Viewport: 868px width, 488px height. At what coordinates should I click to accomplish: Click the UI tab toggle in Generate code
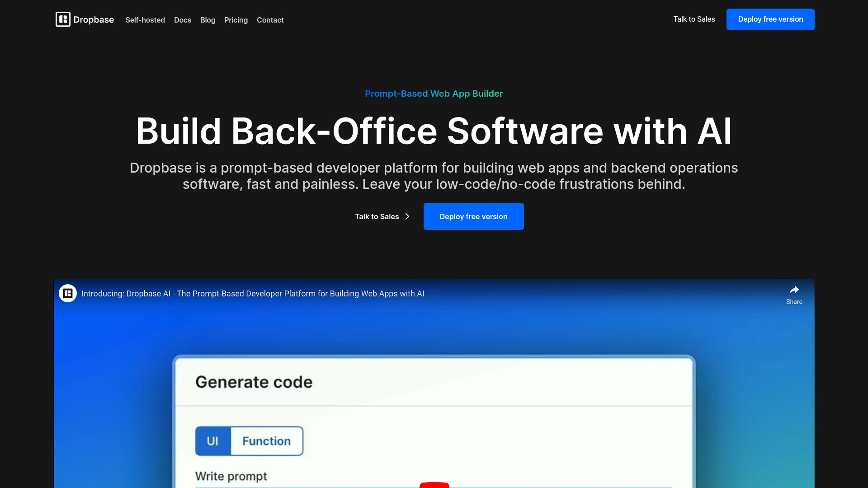click(x=213, y=441)
